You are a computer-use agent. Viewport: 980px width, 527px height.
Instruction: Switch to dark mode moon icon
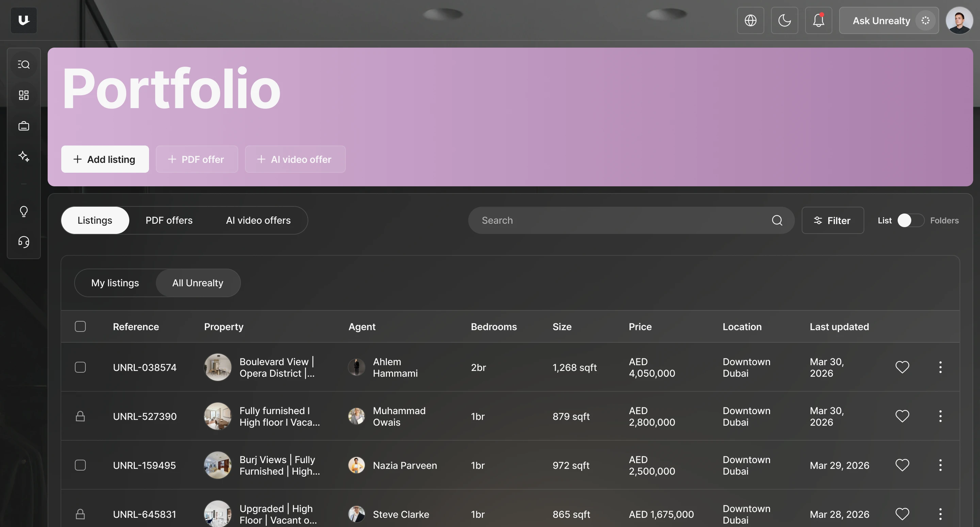pos(784,20)
